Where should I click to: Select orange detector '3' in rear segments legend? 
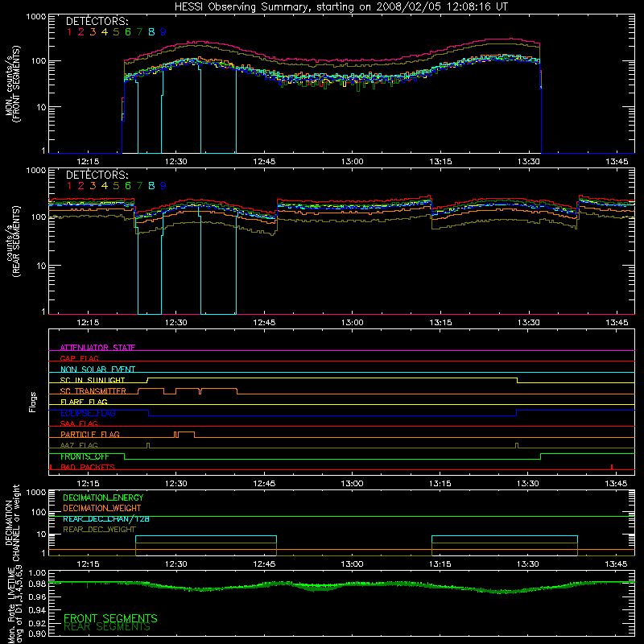93,186
